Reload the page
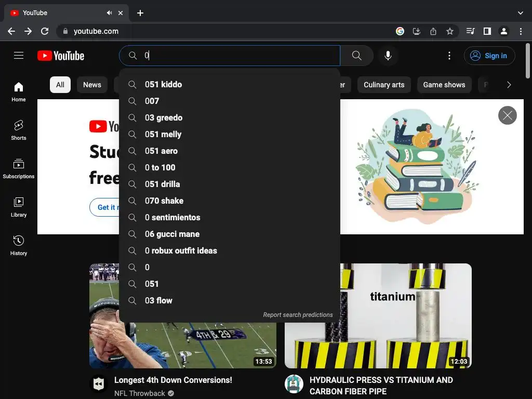The width and height of the screenshot is (532, 399). click(x=45, y=31)
